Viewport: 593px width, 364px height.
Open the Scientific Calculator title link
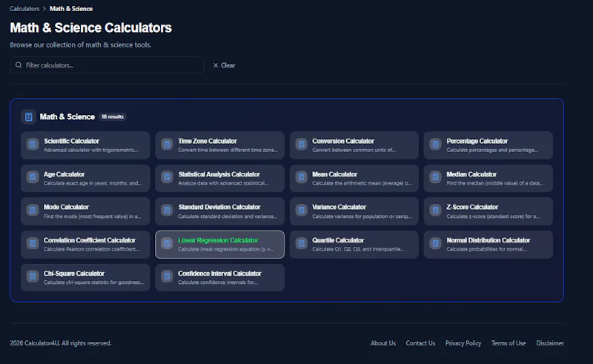click(x=71, y=141)
